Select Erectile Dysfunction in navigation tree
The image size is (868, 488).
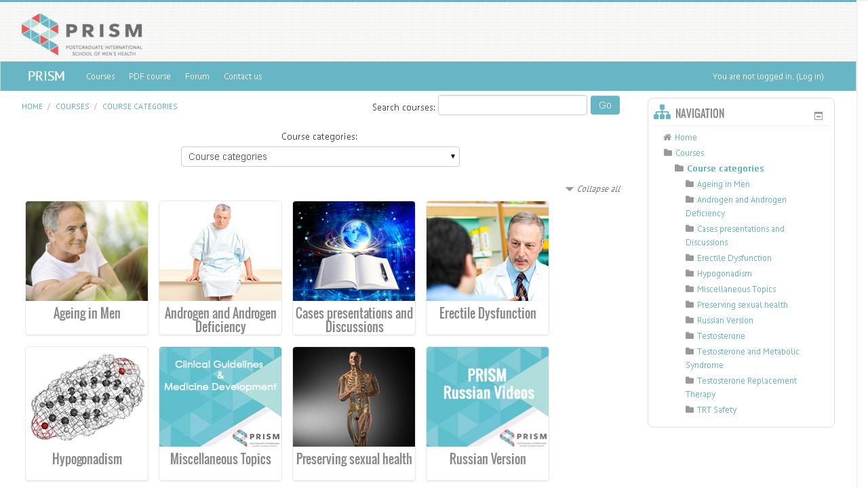[734, 258]
